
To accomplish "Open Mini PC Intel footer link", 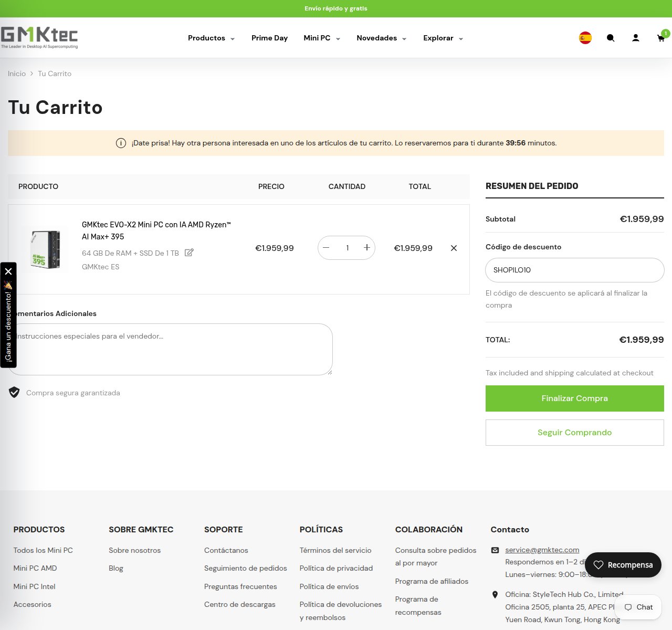I will point(34,586).
